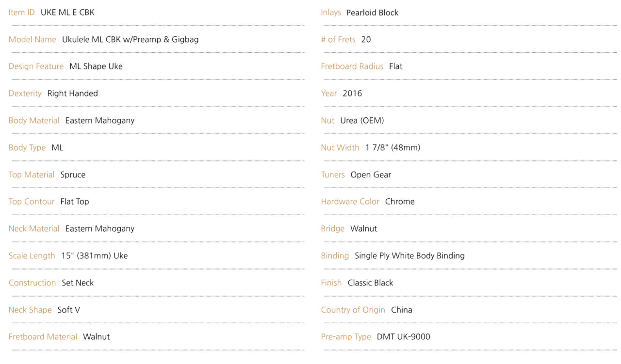
Task: Click the Flat value beside Fretboard Radius
Action: (396, 66)
